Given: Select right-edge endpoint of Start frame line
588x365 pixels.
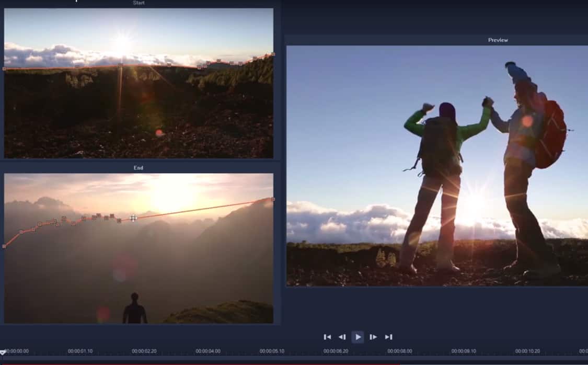Looking at the screenshot, I should (272, 54).
